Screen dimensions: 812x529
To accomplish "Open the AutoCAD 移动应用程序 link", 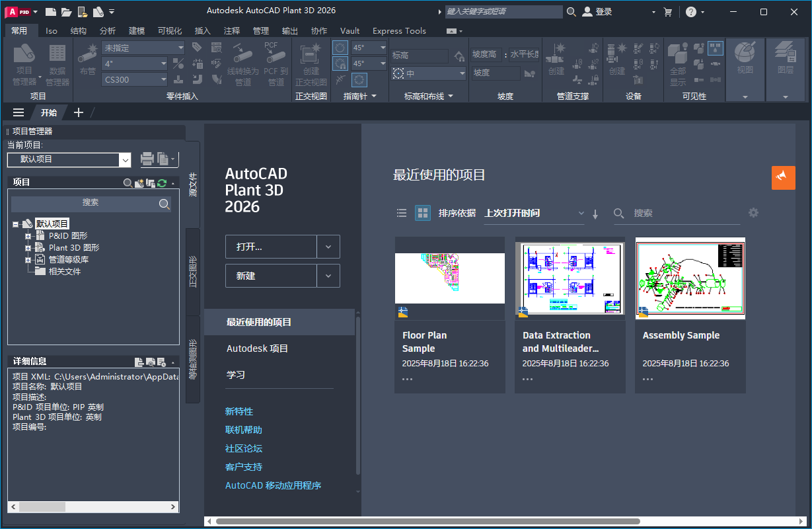I will [x=272, y=485].
